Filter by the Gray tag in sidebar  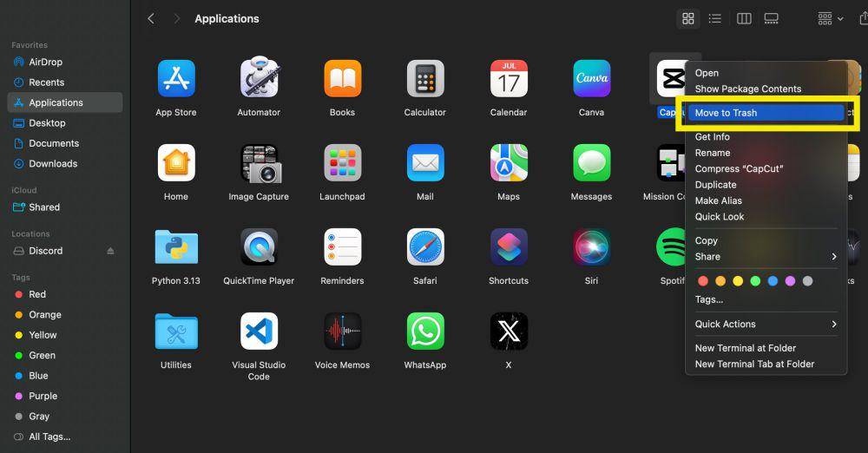coord(65,417)
